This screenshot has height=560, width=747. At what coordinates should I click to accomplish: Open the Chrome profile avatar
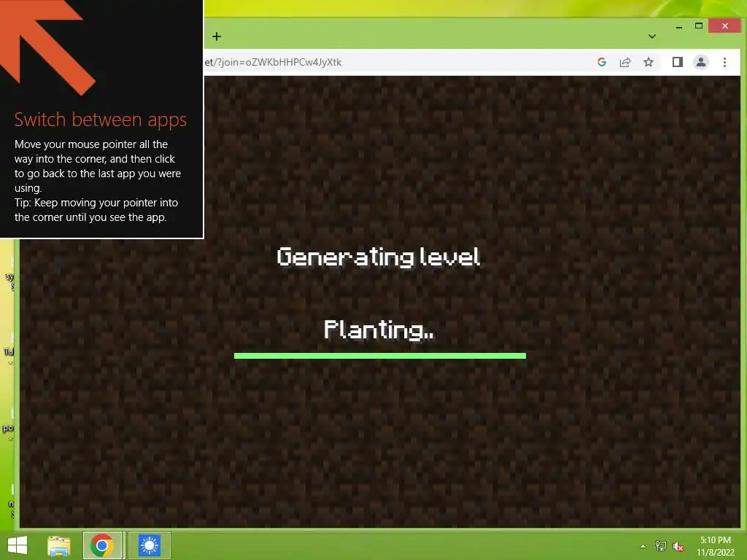click(x=701, y=62)
